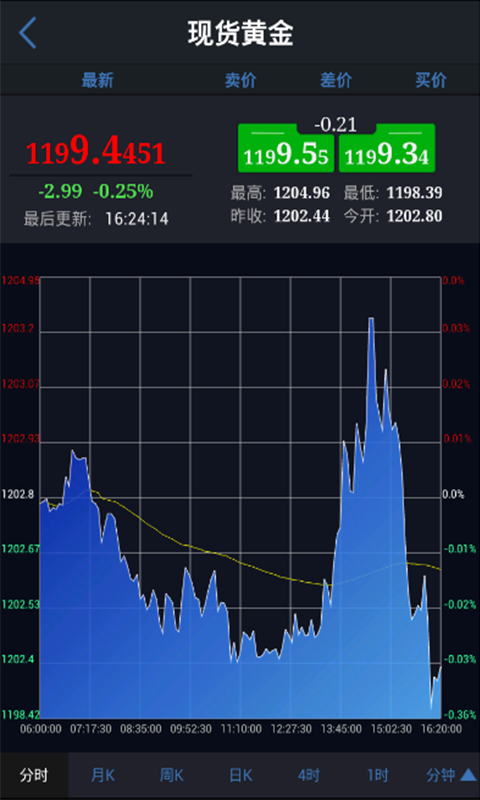Switch to the 分时 tab

(x=34, y=776)
